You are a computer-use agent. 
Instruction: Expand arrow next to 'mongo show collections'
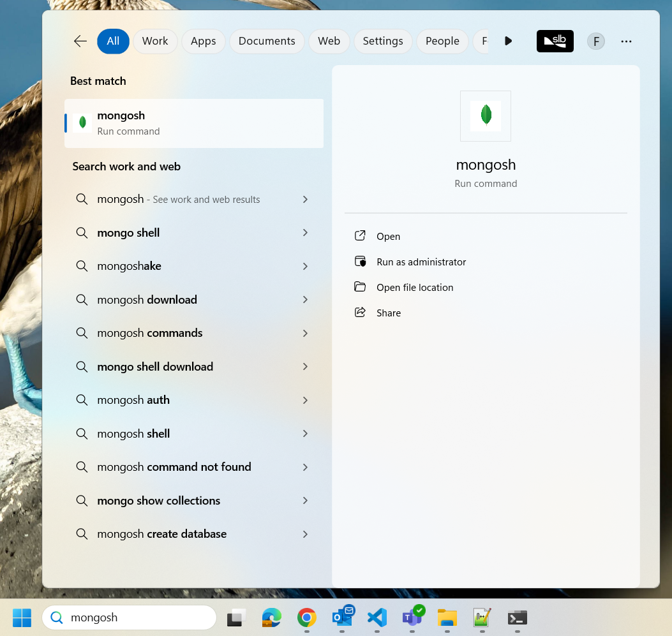(305, 500)
